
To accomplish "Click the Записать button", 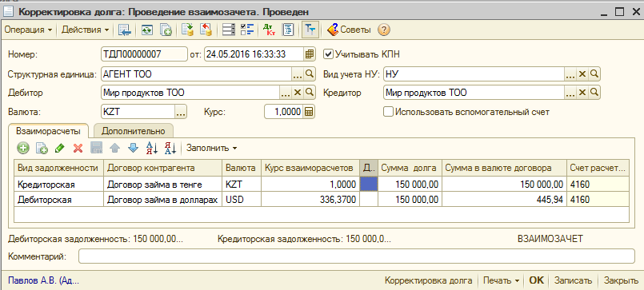I will pyautogui.click(x=574, y=280).
